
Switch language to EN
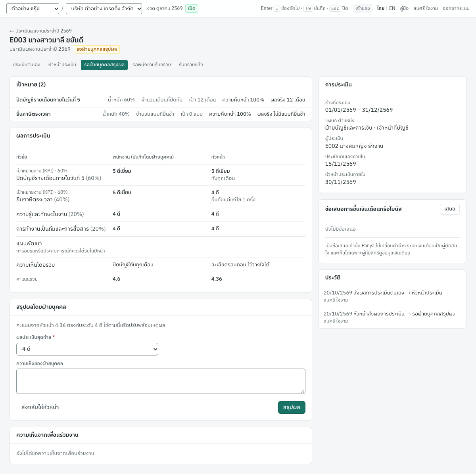pos(392,8)
